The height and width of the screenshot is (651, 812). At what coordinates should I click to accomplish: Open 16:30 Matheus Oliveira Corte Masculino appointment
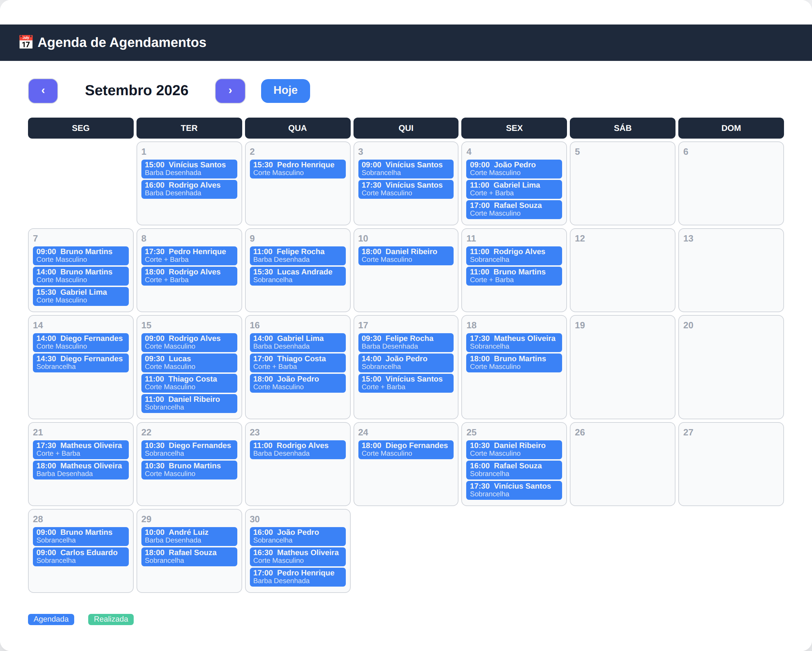[297, 557]
